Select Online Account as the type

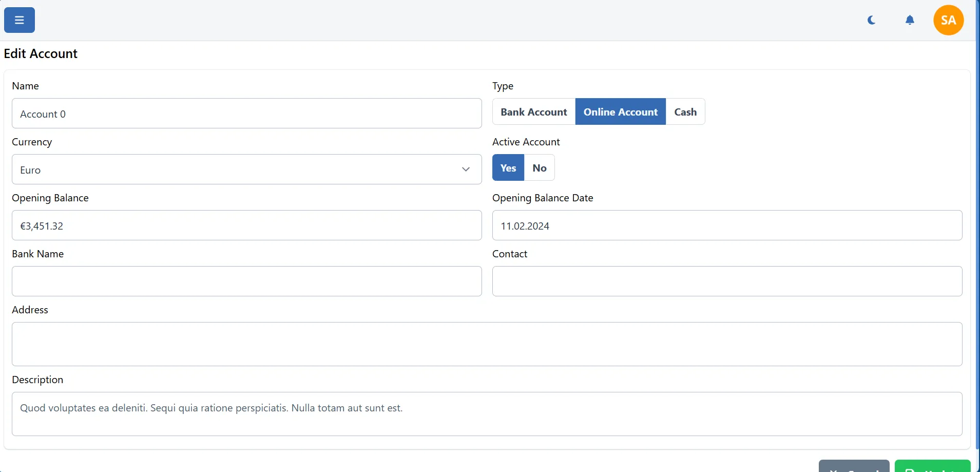pyautogui.click(x=620, y=112)
